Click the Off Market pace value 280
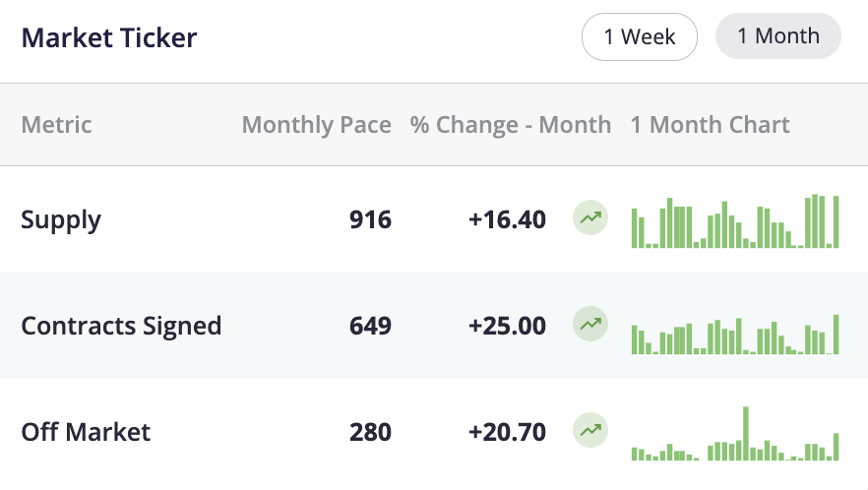 (370, 432)
